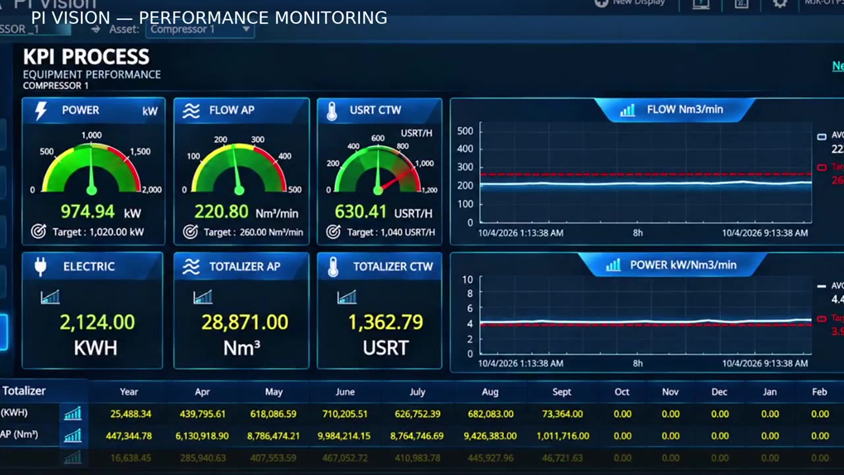Screen dimensions: 844x475
Task: Click the white trend line in FLOW chart
Action: point(646,184)
